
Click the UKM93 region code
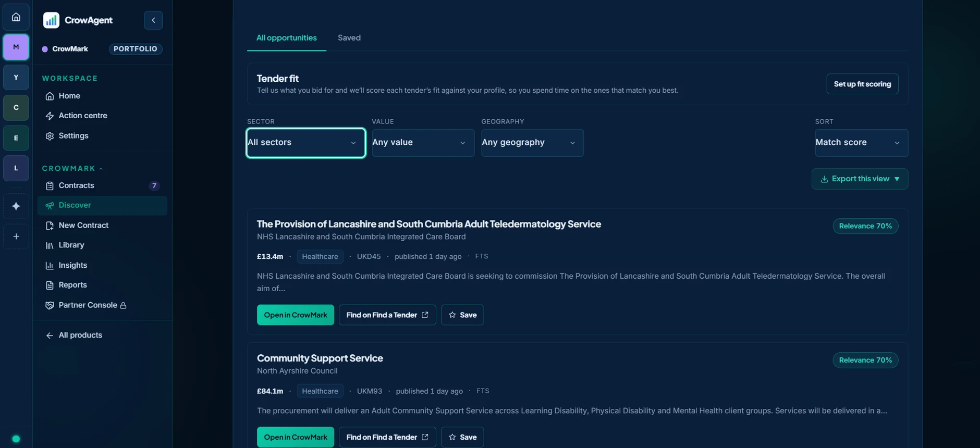(370, 391)
